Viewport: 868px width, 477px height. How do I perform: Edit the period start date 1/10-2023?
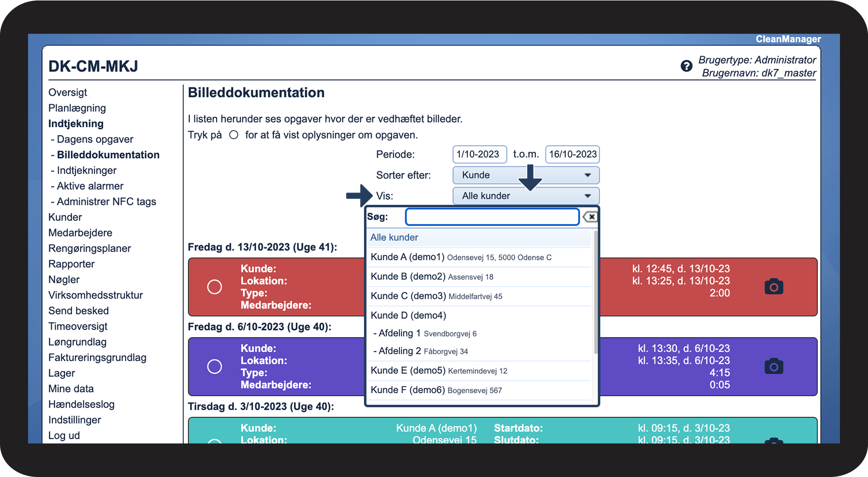click(x=479, y=154)
